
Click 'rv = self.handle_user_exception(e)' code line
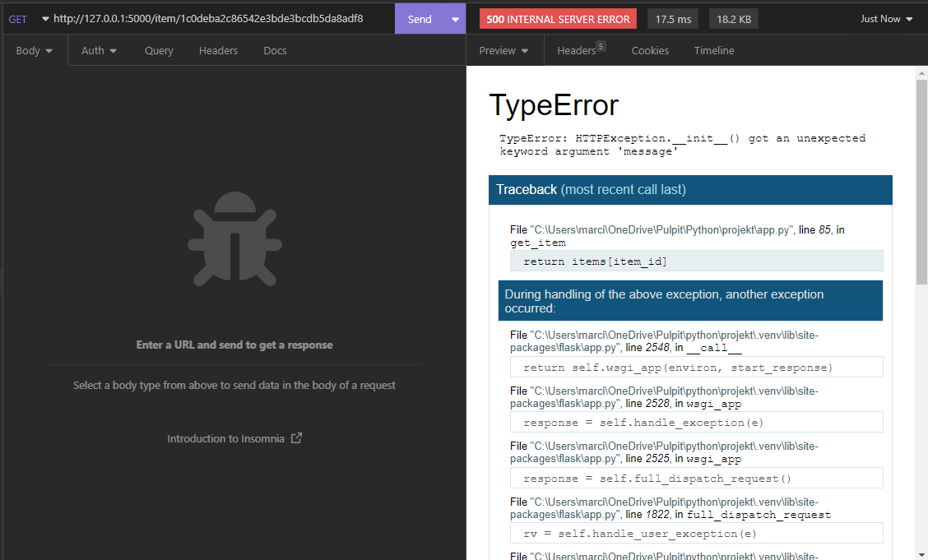[697, 533]
